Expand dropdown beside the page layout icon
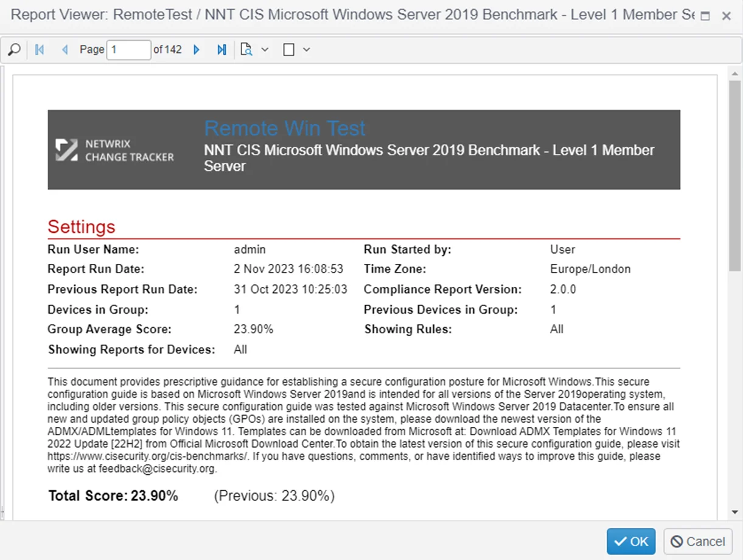Viewport: 743px width, 560px height. [306, 50]
